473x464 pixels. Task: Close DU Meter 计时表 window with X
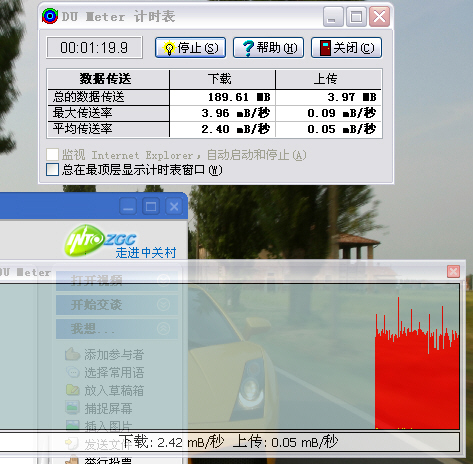click(x=379, y=17)
